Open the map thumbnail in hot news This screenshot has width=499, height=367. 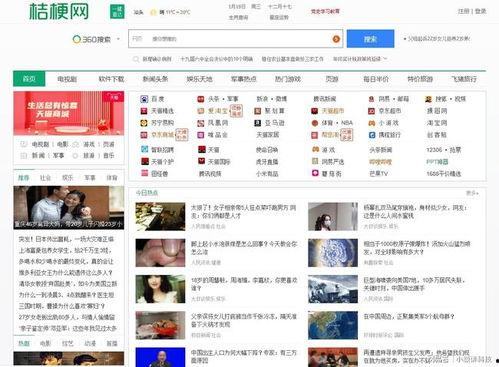click(x=333, y=325)
